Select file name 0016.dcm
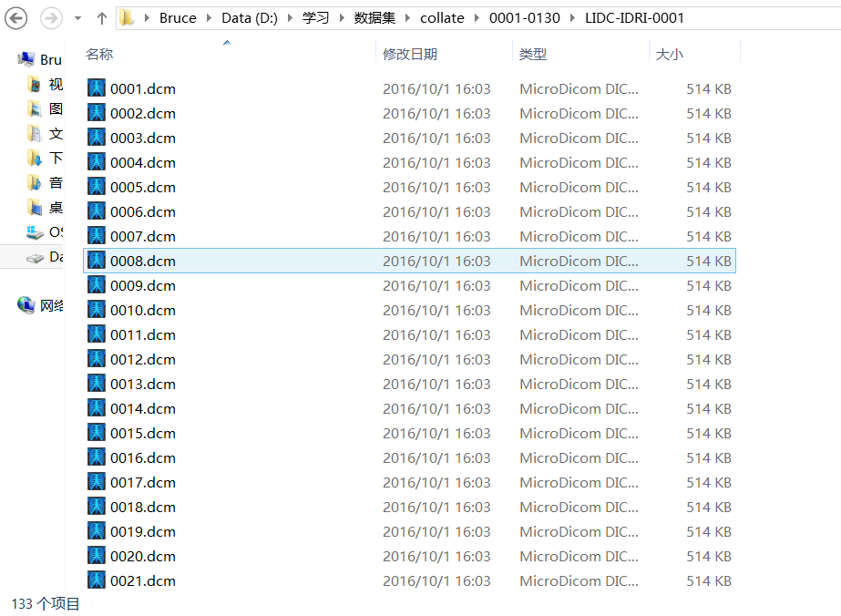This screenshot has width=841, height=616. point(143,458)
